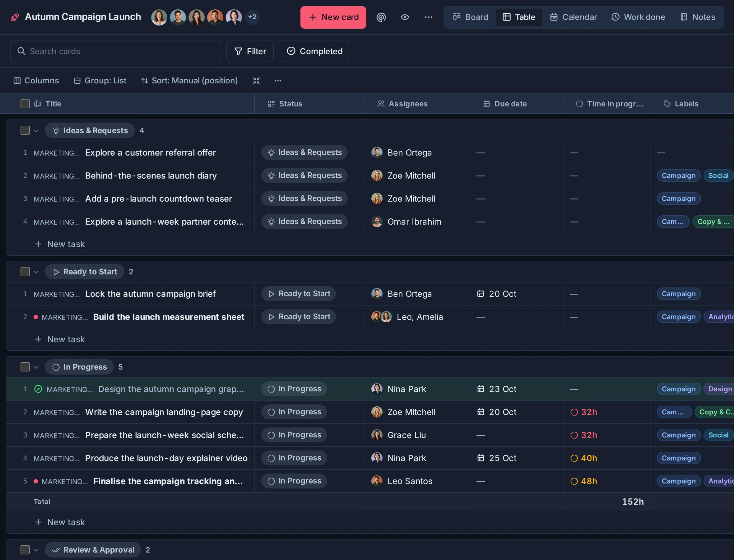
Task: Click Ben Ortega avatar on referral offer row
Action: pos(377,152)
